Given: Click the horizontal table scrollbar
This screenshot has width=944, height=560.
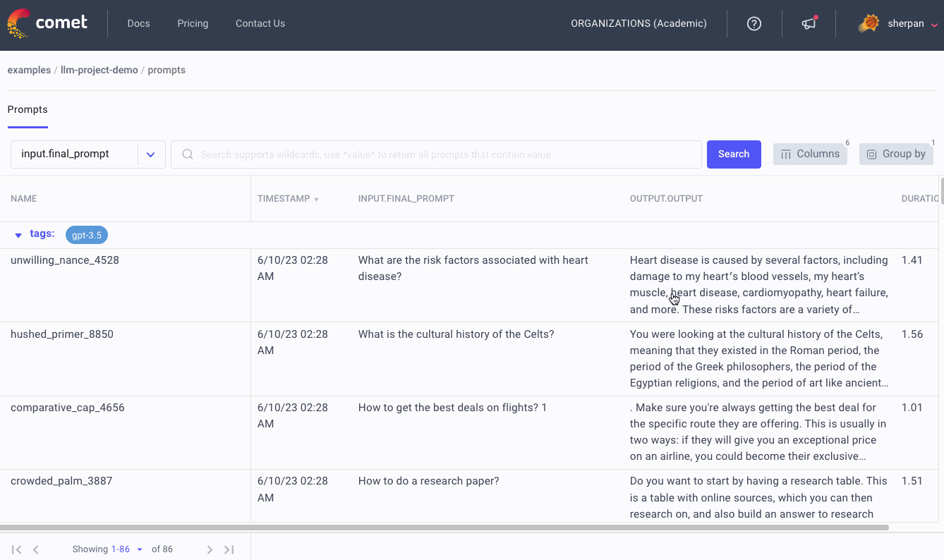Looking at the screenshot, I should click(x=444, y=527).
